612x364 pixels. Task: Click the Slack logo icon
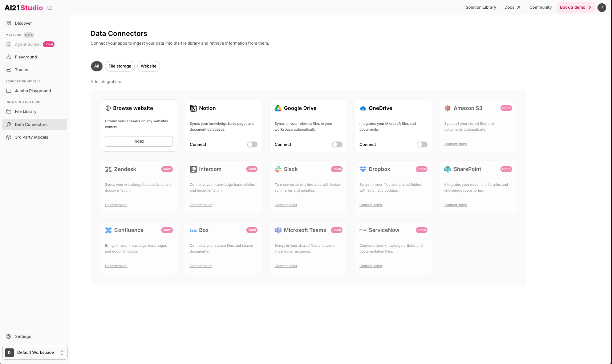point(278,169)
